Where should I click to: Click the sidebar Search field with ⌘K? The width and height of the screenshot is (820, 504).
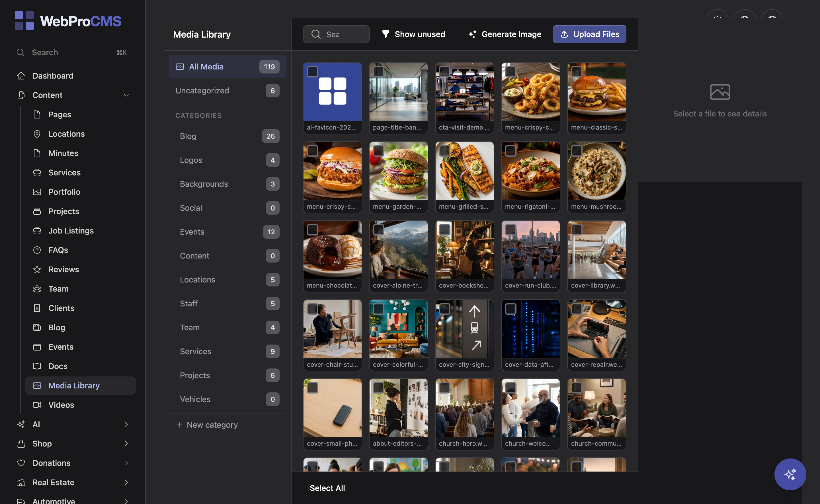[x=72, y=52]
